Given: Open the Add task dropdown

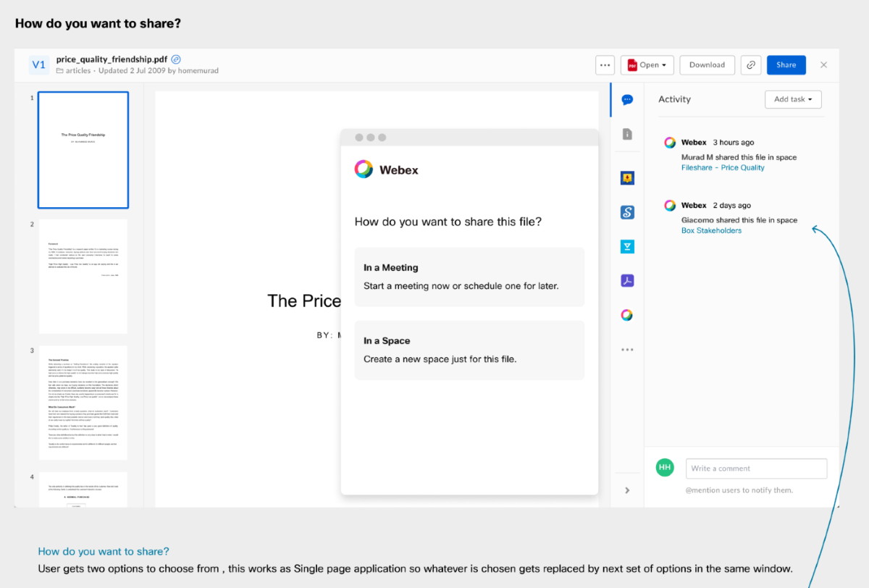Looking at the screenshot, I should click(x=793, y=99).
